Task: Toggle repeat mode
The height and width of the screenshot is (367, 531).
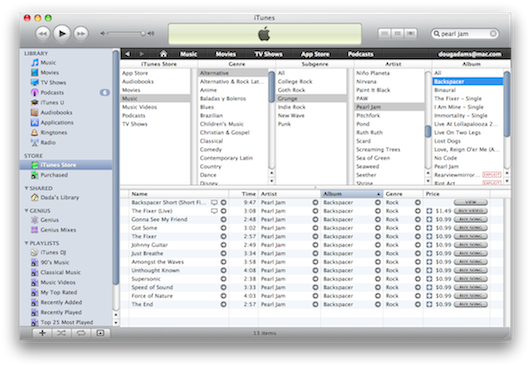Action: [x=81, y=333]
